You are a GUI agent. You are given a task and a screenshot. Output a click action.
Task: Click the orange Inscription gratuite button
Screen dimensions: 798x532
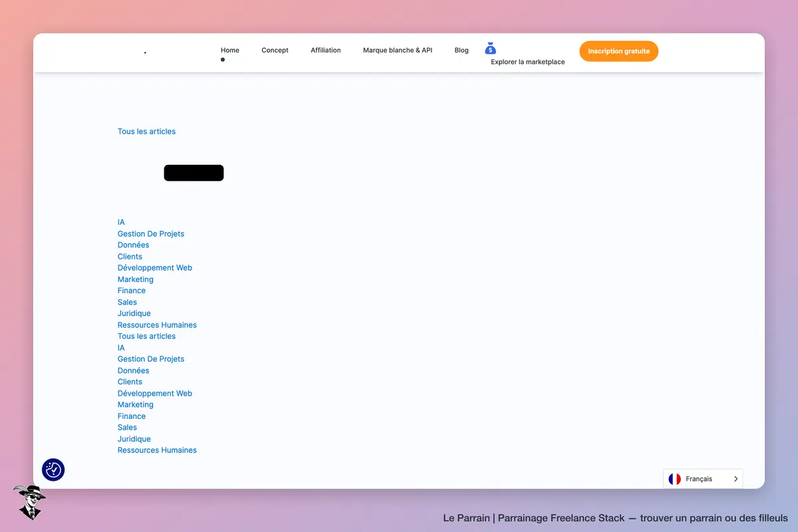tap(618, 51)
